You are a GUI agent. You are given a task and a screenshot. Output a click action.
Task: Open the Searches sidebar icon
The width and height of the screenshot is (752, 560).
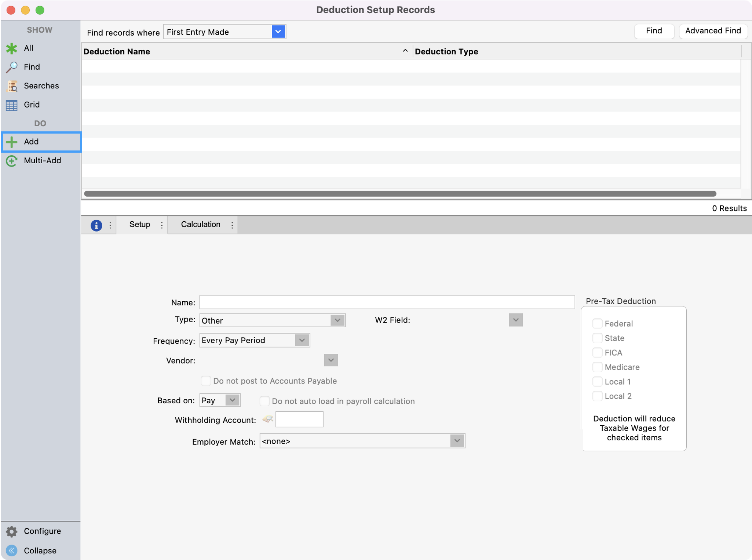pos(12,86)
